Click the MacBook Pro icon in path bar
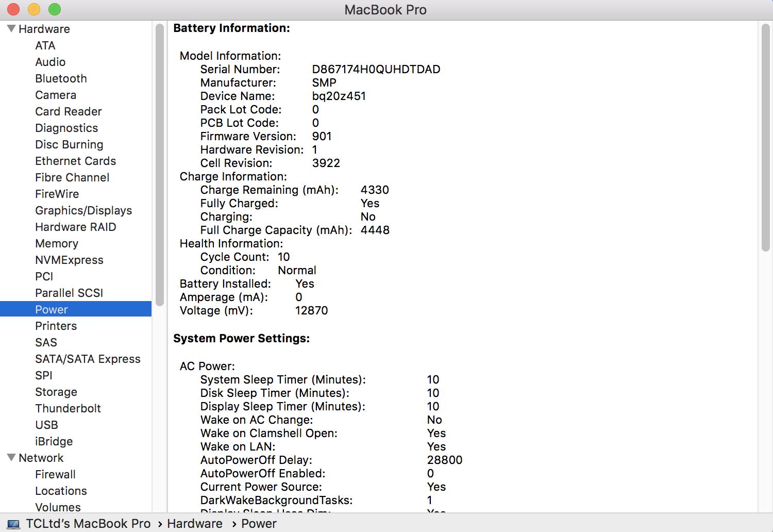 [13, 524]
